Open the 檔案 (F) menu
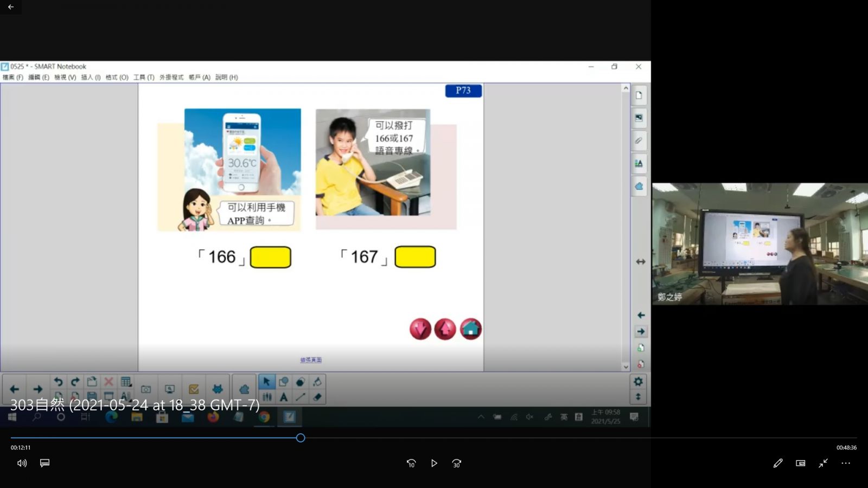Screen dimensions: 868x488 13,78
